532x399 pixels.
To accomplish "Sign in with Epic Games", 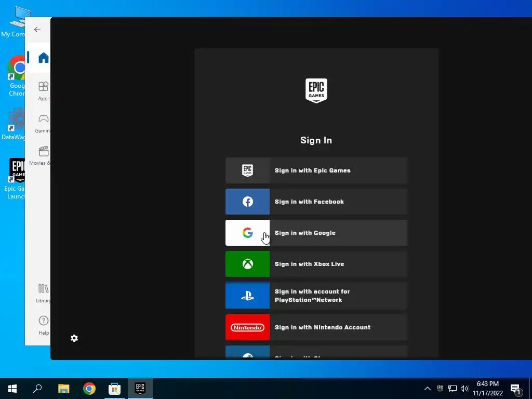I will 316,170.
